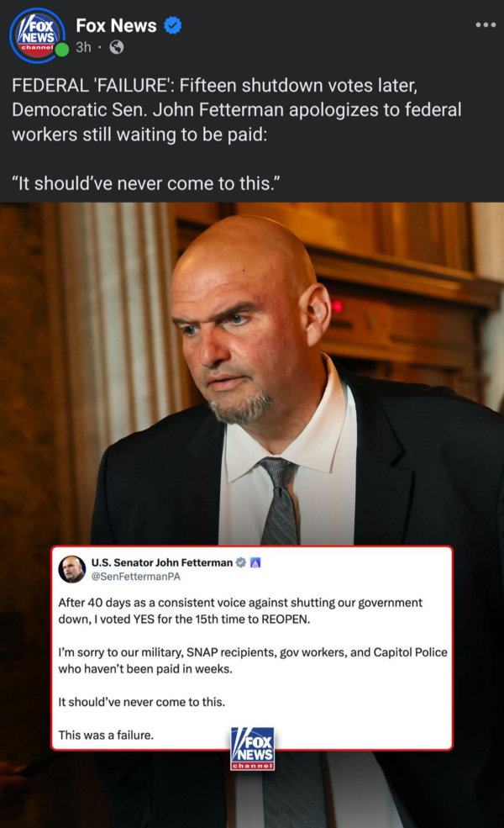Click the tweet paragraph starting After 40 days

(240, 611)
